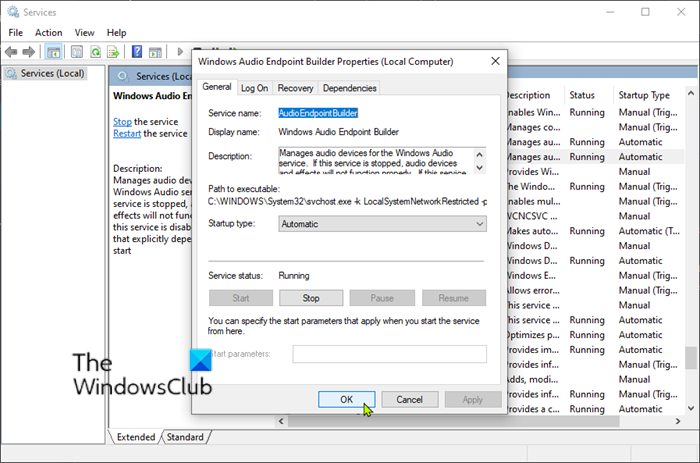This screenshot has height=463, width=700.
Task: Click the services list scroll-down arrow
Action: [x=691, y=409]
